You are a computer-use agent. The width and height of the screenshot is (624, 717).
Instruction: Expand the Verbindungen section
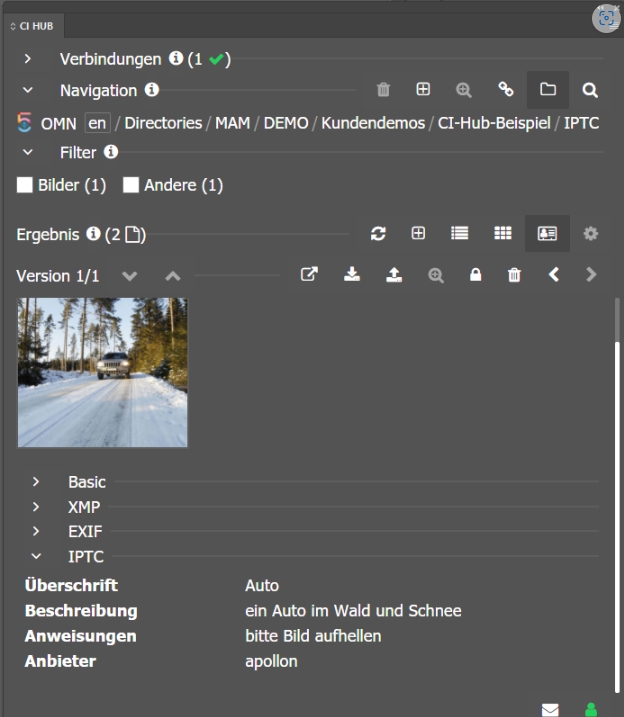(x=28, y=59)
